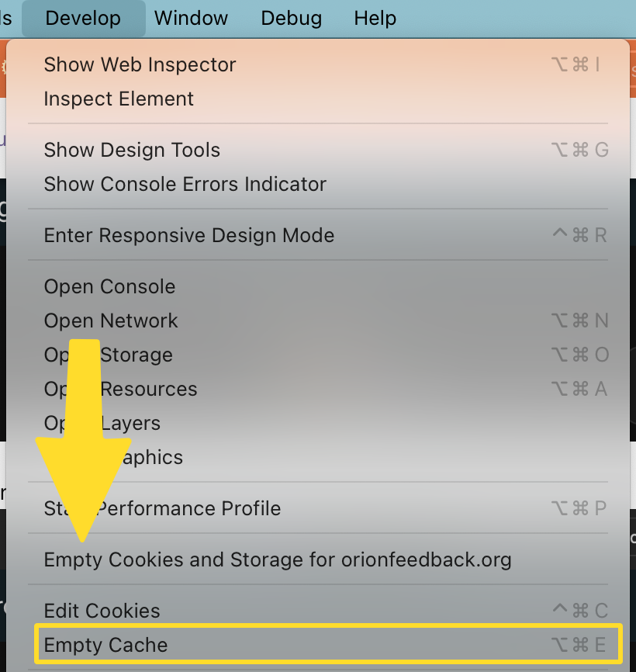This screenshot has width=636, height=672.
Task: Enter Responsive Design Mode
Action: coord(188,235)
